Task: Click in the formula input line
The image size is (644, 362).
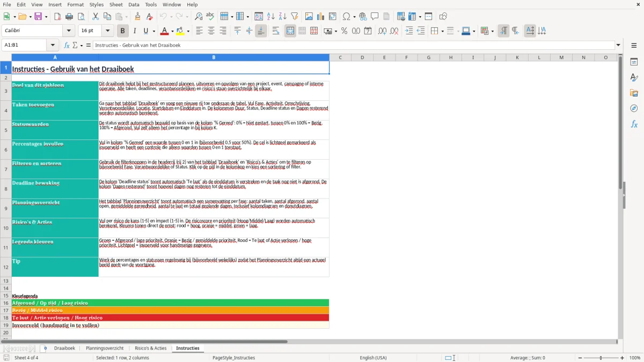Action: 353,45
